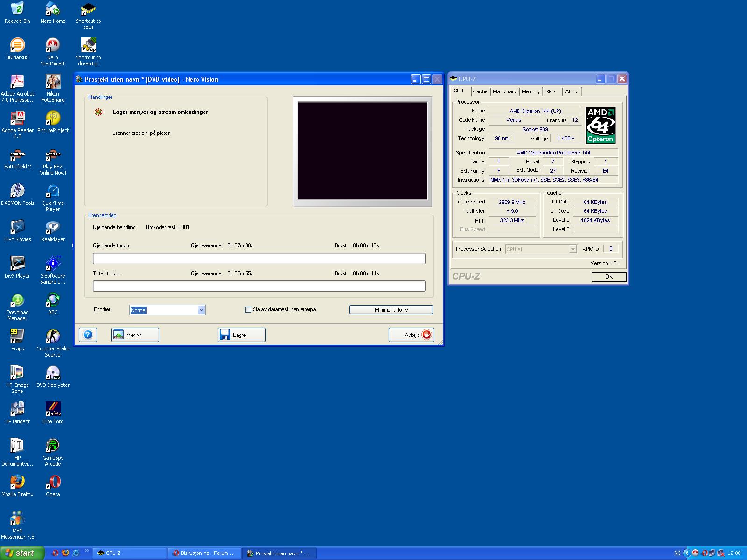Launch DAEMON Tools desktop icon
Image resolution: width=747 pixels, height=560 pixels.
pyautogui.click(x=17, y=195)
